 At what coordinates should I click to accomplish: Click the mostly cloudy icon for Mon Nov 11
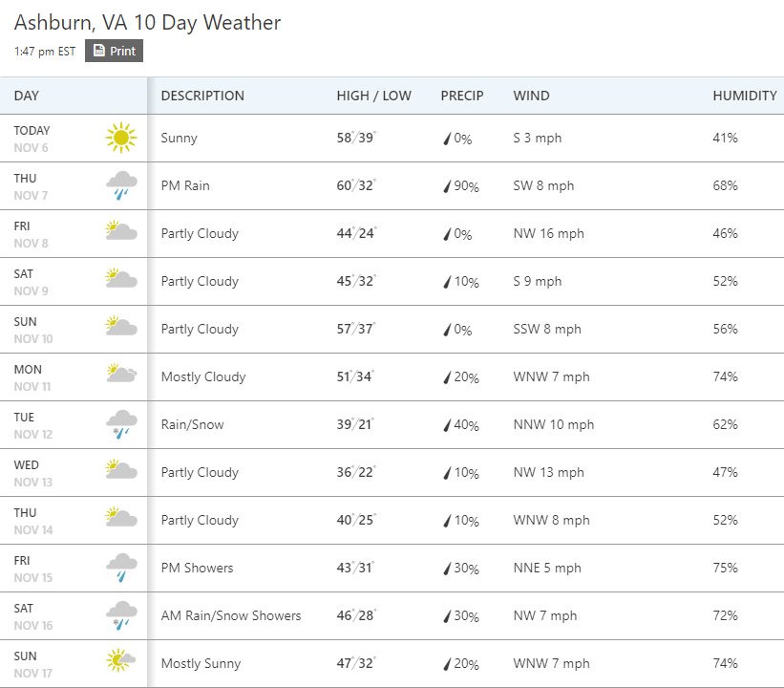click(x=121, y=374)
